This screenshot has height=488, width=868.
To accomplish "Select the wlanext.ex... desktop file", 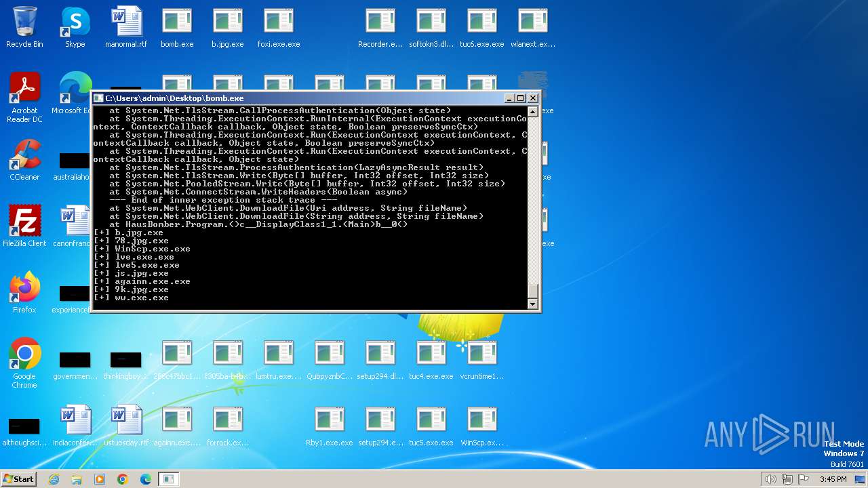I will 533,27.
